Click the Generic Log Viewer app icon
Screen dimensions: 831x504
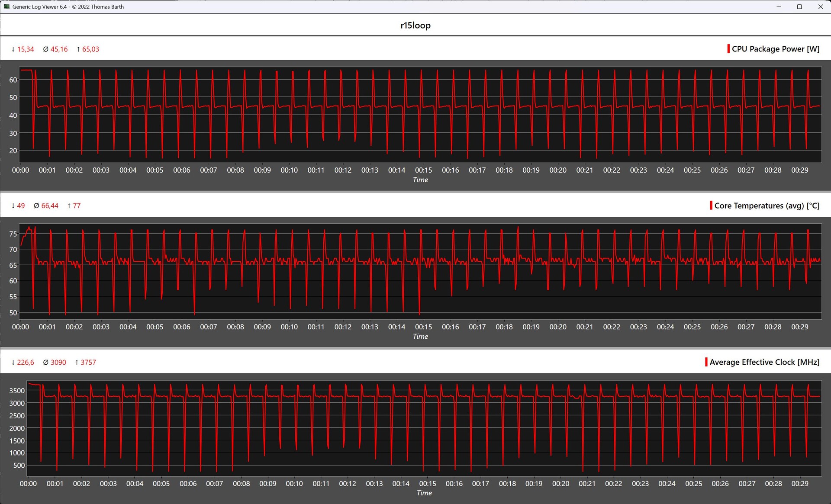6,6
